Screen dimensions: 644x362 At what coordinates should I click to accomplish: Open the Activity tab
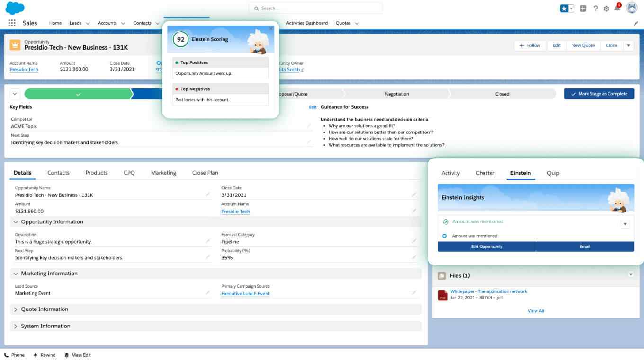click(x=450, y=173)
